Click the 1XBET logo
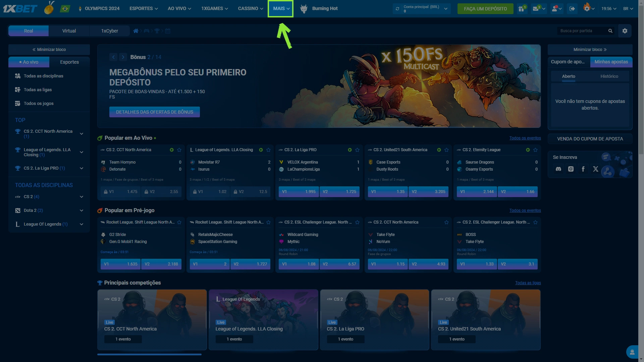Image resolution: width=644 pixels, height=362 pixels. click(20, 9)
